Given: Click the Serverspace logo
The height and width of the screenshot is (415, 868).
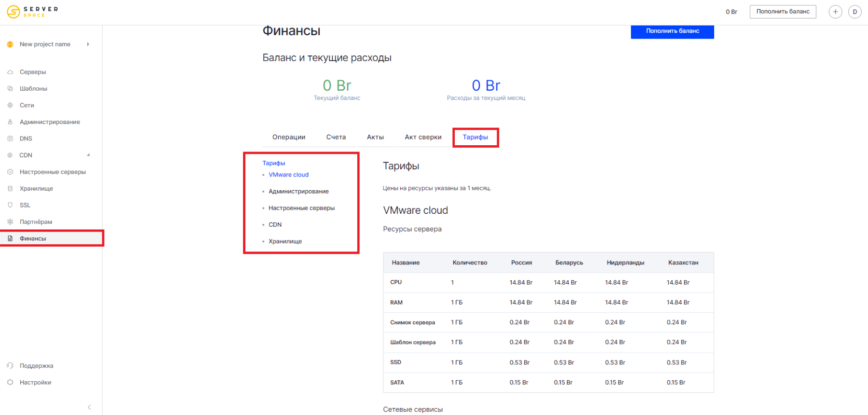Looking at the screenshot, I should [x=32, y=12].
